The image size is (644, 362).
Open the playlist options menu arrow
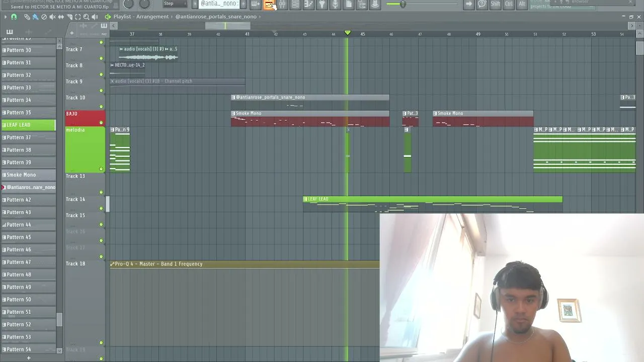click(x=5, y=17)
